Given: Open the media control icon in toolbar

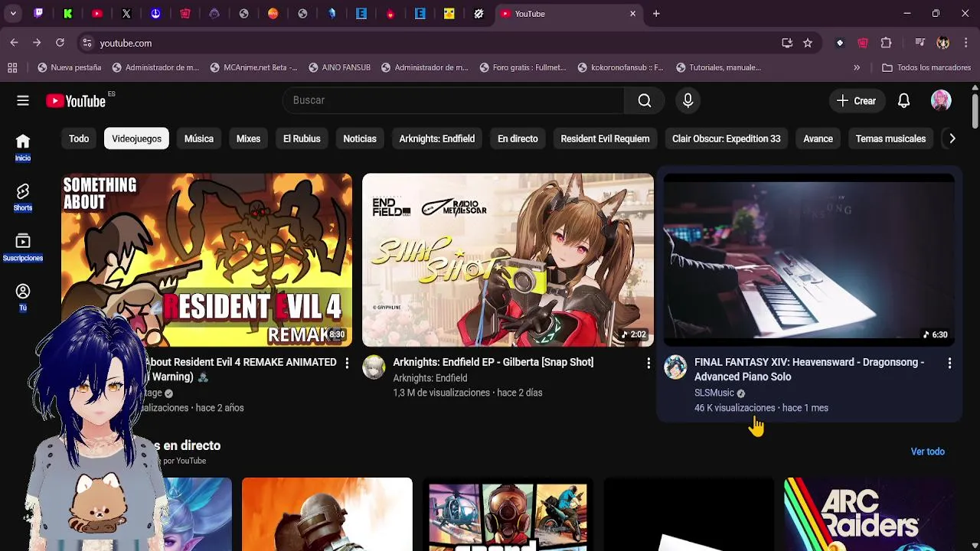Looking at the screenshot, I should (x=920, y=43).
